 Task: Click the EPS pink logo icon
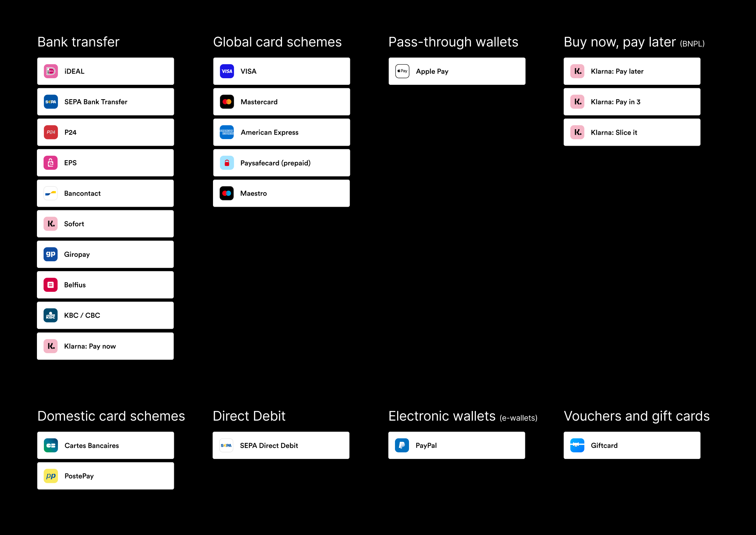51,163
